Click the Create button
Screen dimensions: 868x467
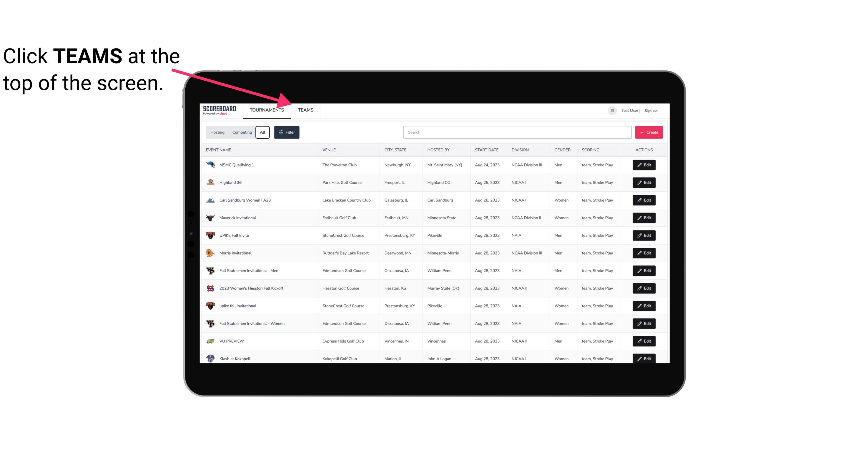tap(649, 132)
